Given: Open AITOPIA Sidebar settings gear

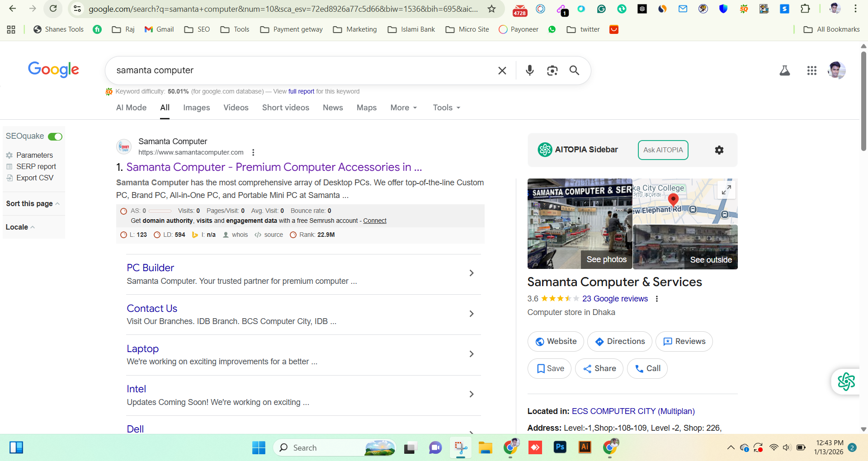Looking at the screenshot, I should pyautogui.click(x=719, y=150).
